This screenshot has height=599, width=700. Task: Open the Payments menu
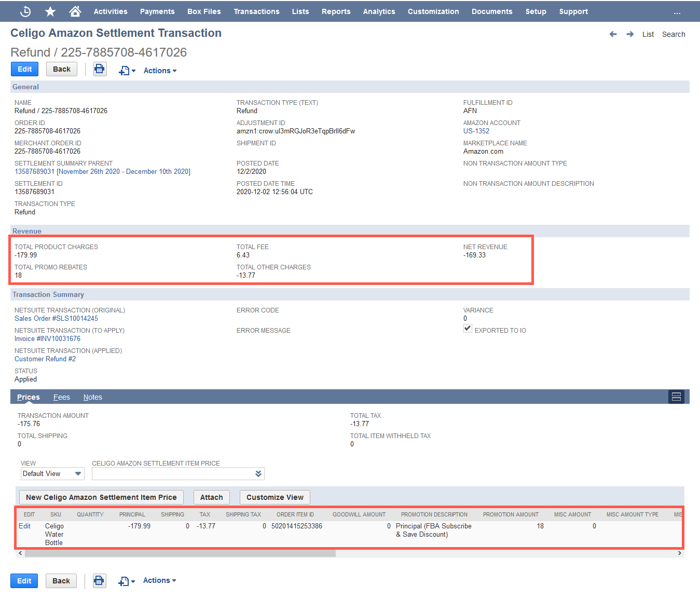157,11
